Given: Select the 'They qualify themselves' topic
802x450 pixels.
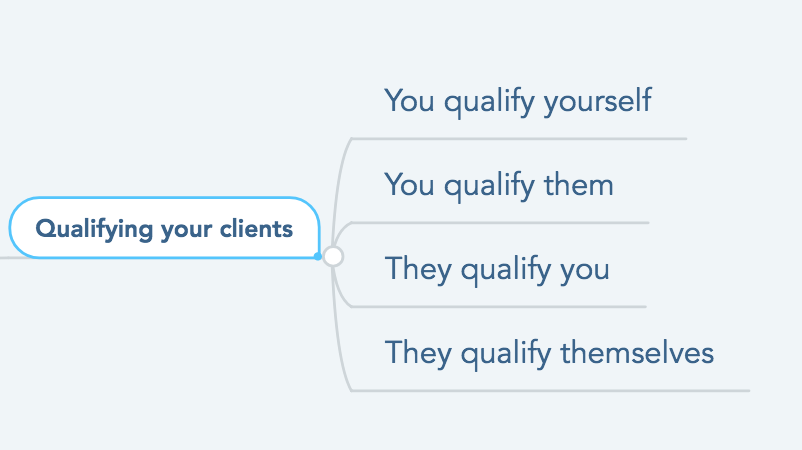Looking at the screenshot, I should coord(549,353).
